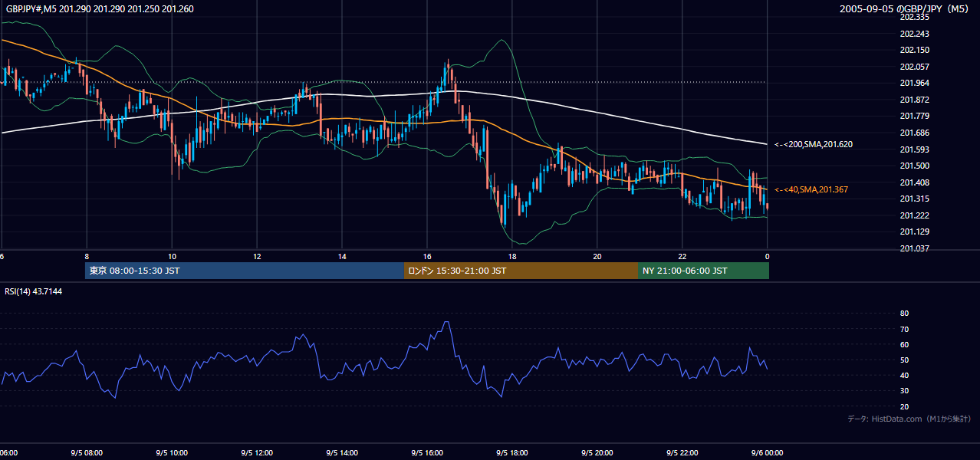Viewport: 980px width, 460px height.
Task: Select the 200 SMA label 201.620
Action: coord(814,144)
